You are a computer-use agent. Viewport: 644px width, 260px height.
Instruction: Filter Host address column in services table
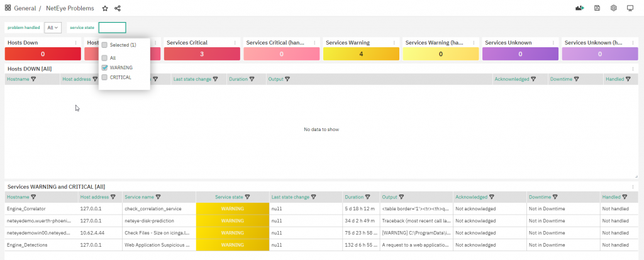coord(113,197)
